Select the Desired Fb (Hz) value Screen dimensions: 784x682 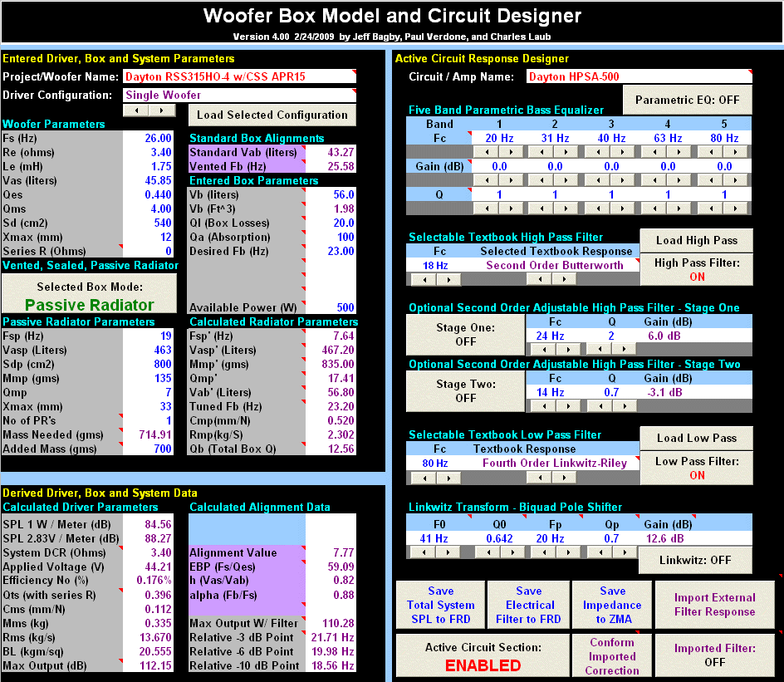pos(331,251)
